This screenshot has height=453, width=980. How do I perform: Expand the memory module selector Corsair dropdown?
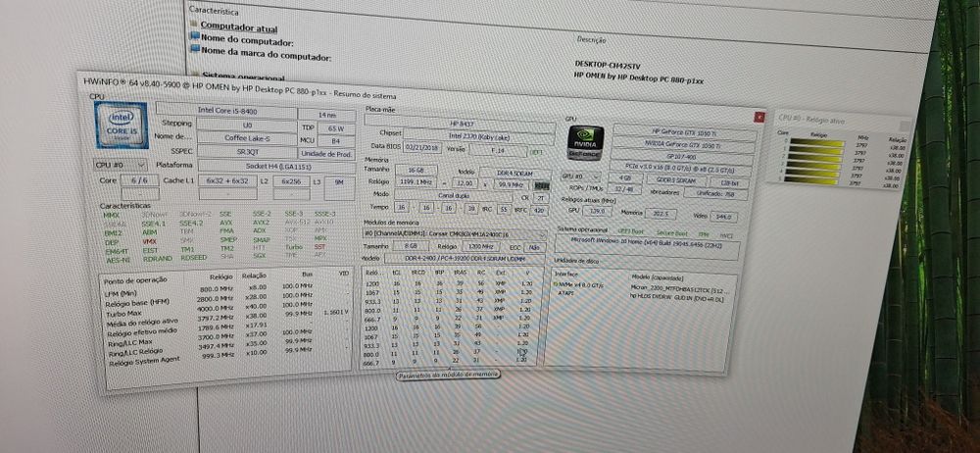455,234
